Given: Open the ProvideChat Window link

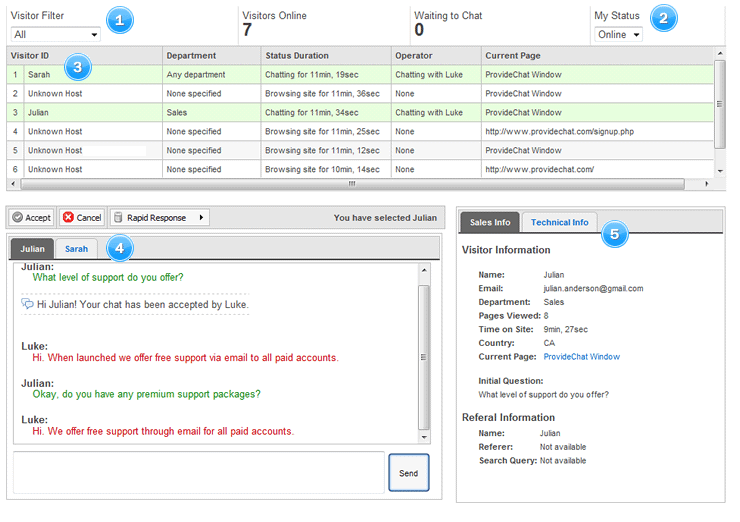Looking at the screenshot, I should [x=581, y=357].
